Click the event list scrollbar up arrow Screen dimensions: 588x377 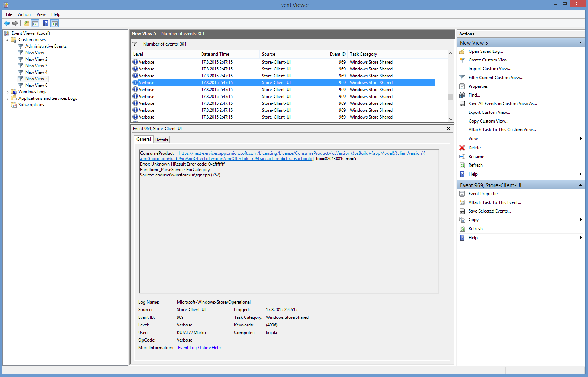[x=450, y=53]
